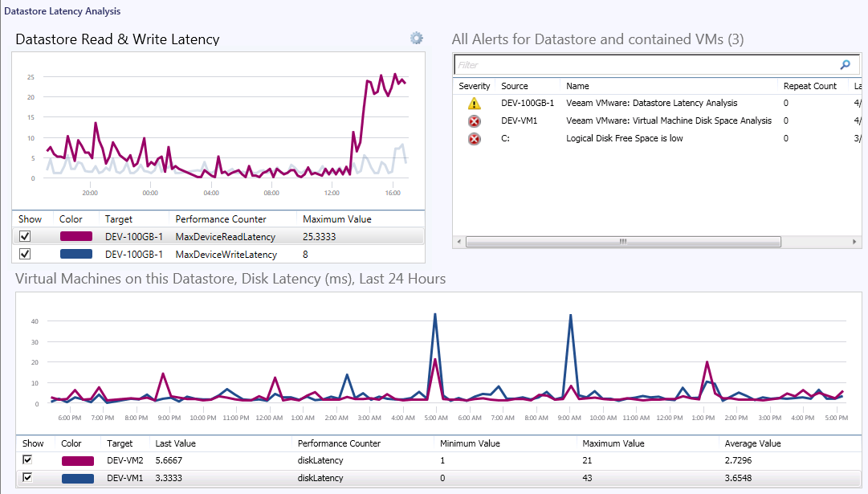
Task: Click the search magnifier in alerts filter
Action: point(845,65)
